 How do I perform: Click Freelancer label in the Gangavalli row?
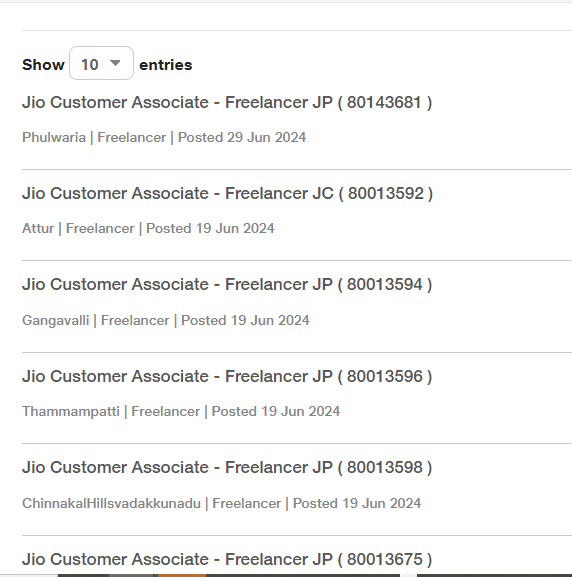coord(135,320)
